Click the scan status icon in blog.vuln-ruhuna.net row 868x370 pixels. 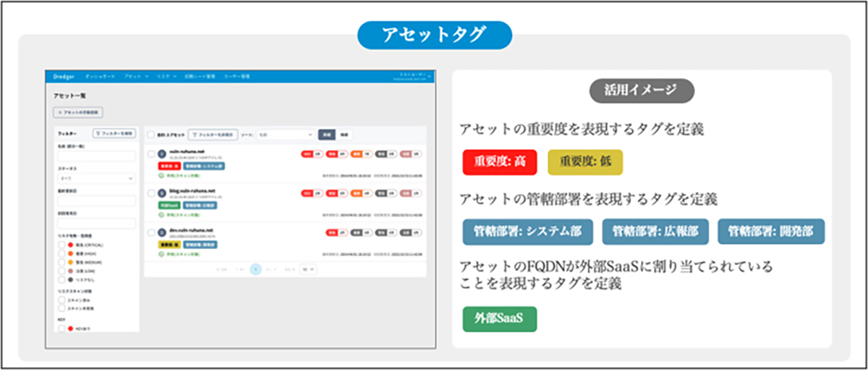point(161,215)
